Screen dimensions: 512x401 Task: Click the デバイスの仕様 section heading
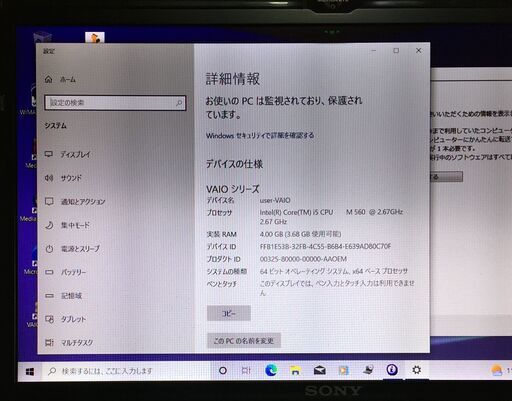point(234,164)
